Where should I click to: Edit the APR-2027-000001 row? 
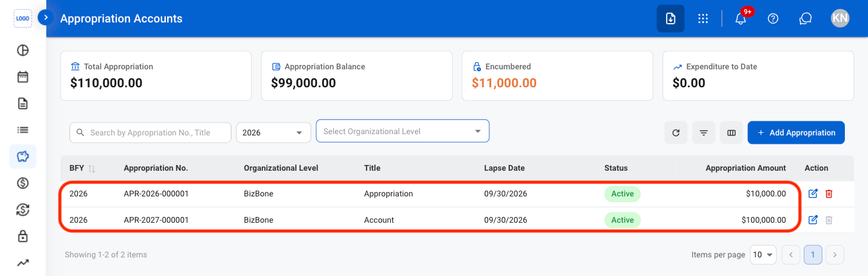point(813,220)
